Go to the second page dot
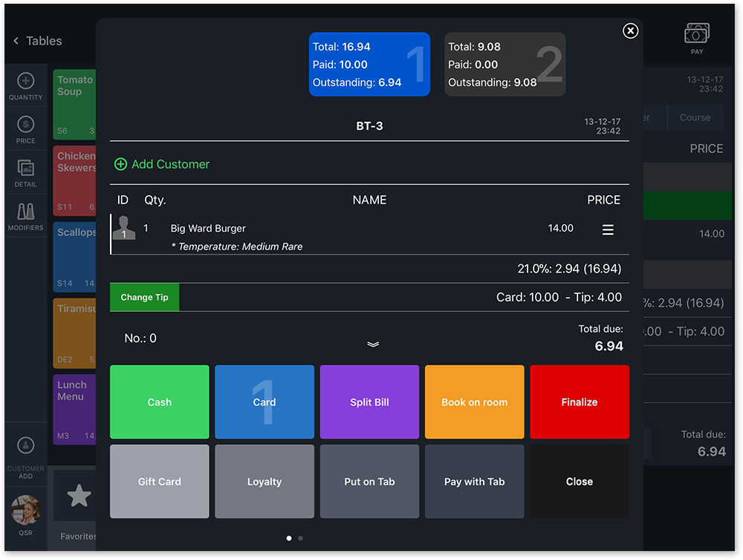This screenshot has width=743, height=560. 300,538
